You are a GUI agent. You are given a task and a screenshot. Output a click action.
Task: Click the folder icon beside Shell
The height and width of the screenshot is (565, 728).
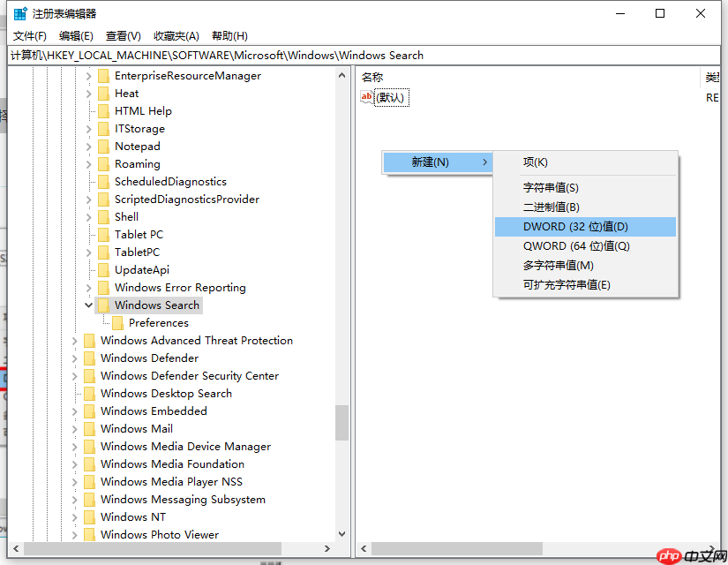[104, 217]
